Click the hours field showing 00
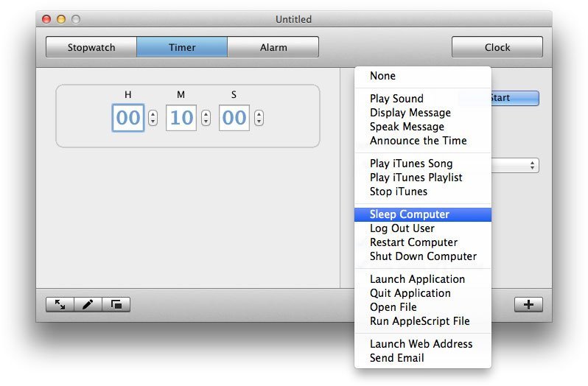Image resolution: width=588 pixels, height=386 pixels. pyautogui.click(x=128, y=118)
